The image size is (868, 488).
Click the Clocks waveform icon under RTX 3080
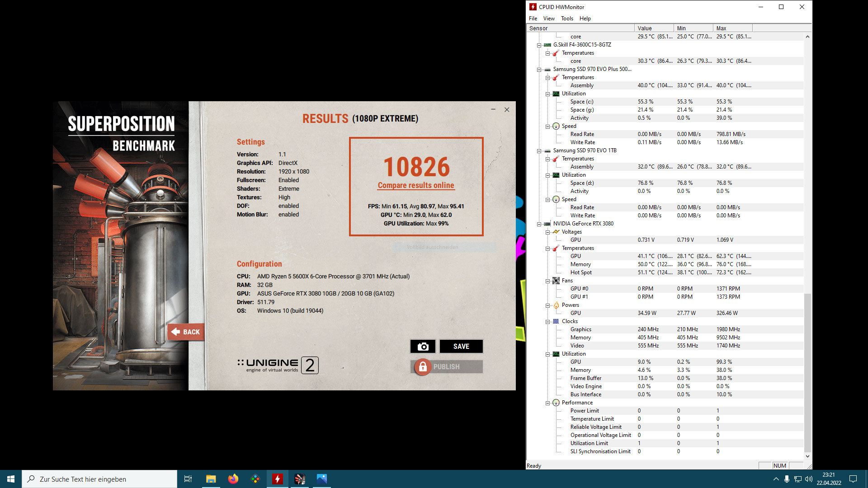tap(556, 321)
